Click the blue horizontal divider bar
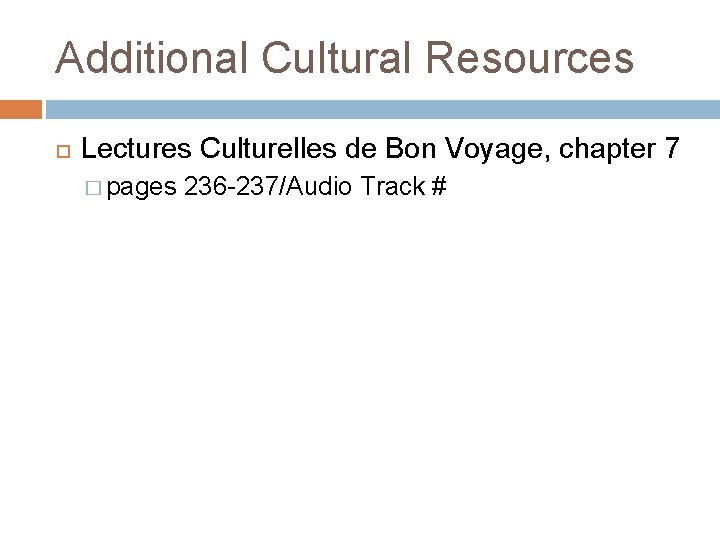The image size is (720, 540). click(x=382, y=108)
